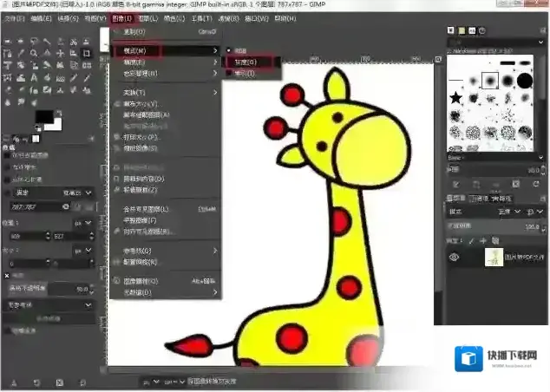The width and height of the screenshot is (550, 392).
Task: Choose 灰度(G) grayscale in mode submenu
Action: click(x=246, y=62)
